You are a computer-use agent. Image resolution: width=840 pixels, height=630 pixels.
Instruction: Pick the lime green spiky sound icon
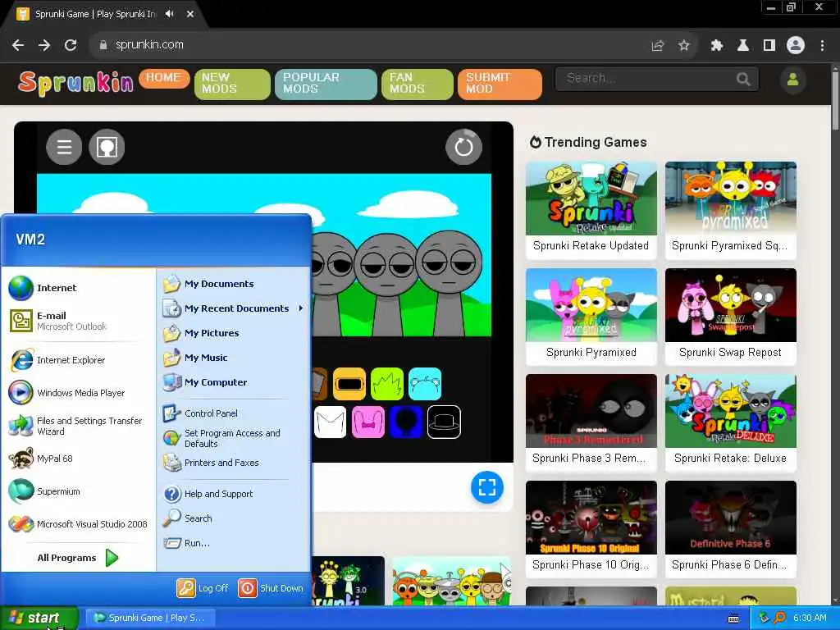point(387,384)
